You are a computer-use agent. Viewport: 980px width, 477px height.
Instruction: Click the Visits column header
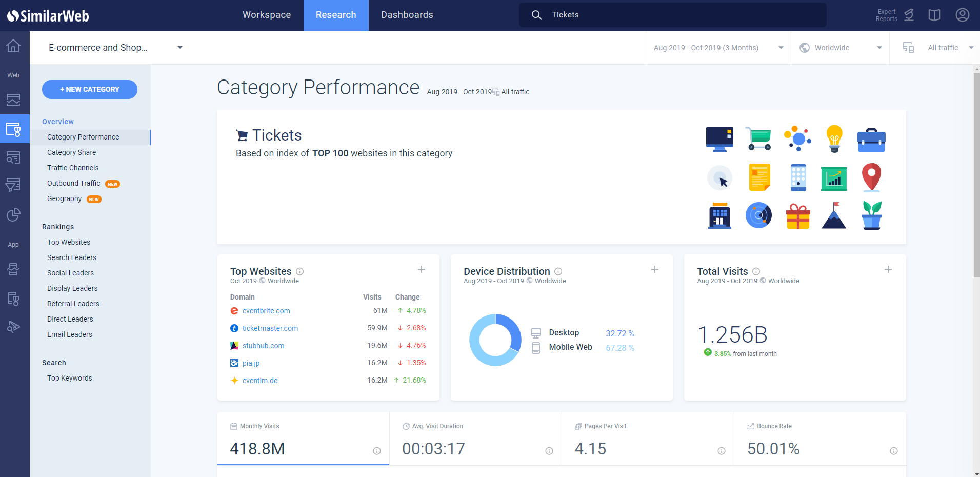(x=372, y=297)
